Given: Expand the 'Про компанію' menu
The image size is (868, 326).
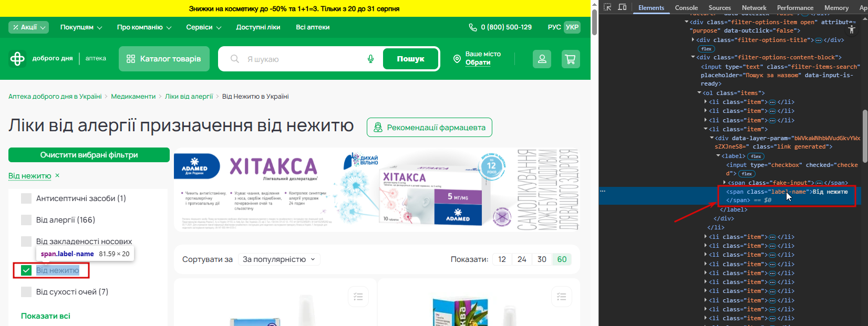Looking at the screenshot, I should click(144, 27).
